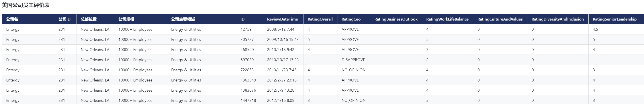
Task: Click the ReviewDateTime column header
Action: click(282, 19)
